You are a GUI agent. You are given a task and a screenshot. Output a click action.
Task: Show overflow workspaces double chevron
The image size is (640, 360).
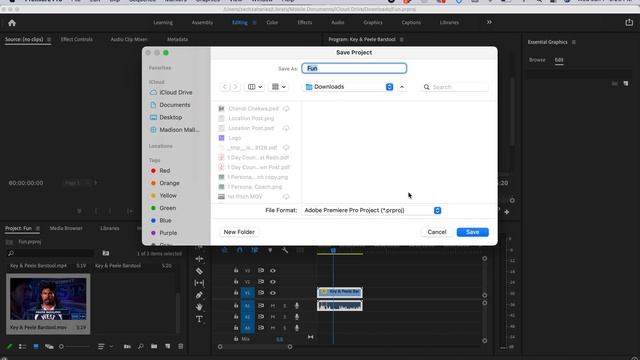489,22
